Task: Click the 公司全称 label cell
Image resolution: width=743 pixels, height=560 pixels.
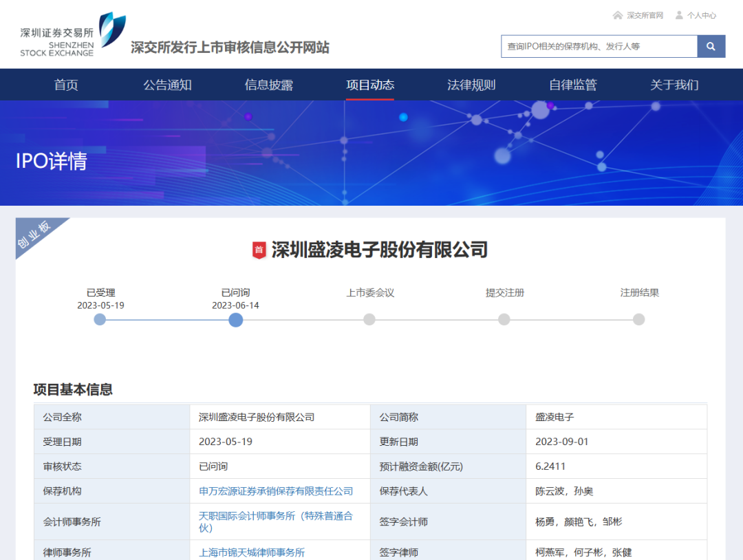Action: [x=112, y=417]
